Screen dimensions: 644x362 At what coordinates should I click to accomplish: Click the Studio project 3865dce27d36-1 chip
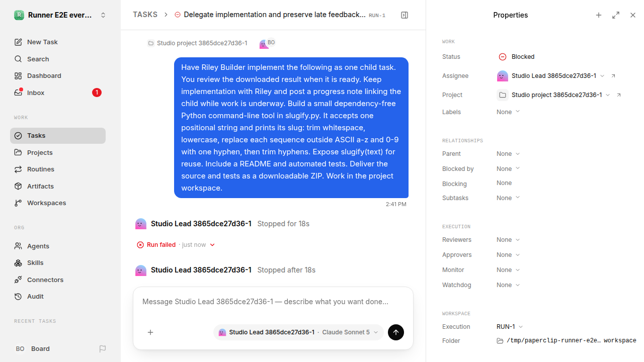click(x=197, y=43)
